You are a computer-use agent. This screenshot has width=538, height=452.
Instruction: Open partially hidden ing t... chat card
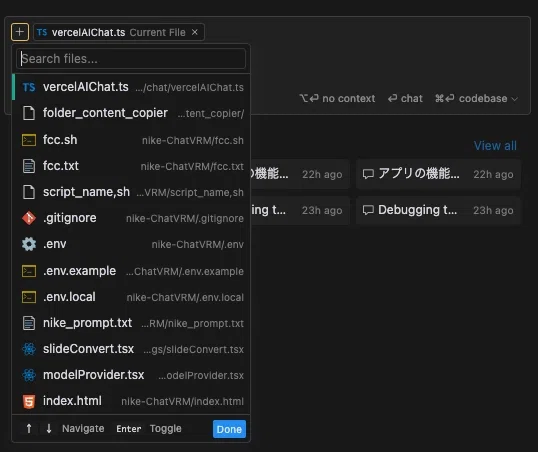(x=300, y=210)
